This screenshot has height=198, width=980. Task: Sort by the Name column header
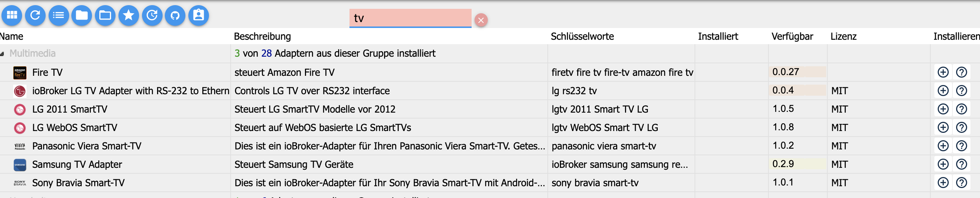click(x=12, y=36)
